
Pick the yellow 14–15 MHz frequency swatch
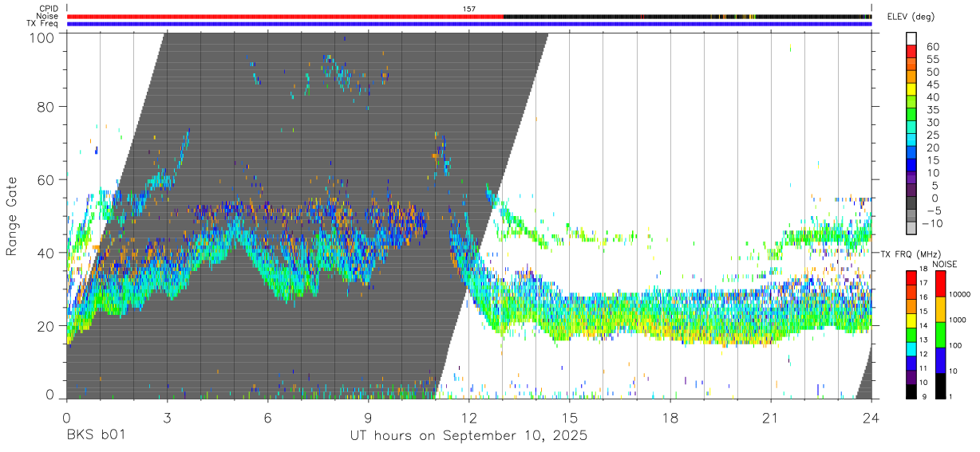pyautogui.click(x=911, y=320)
